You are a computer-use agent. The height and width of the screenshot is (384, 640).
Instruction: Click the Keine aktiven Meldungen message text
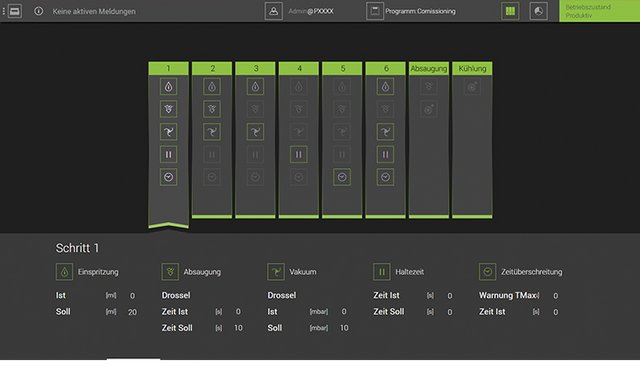click(x=94, y=11)
